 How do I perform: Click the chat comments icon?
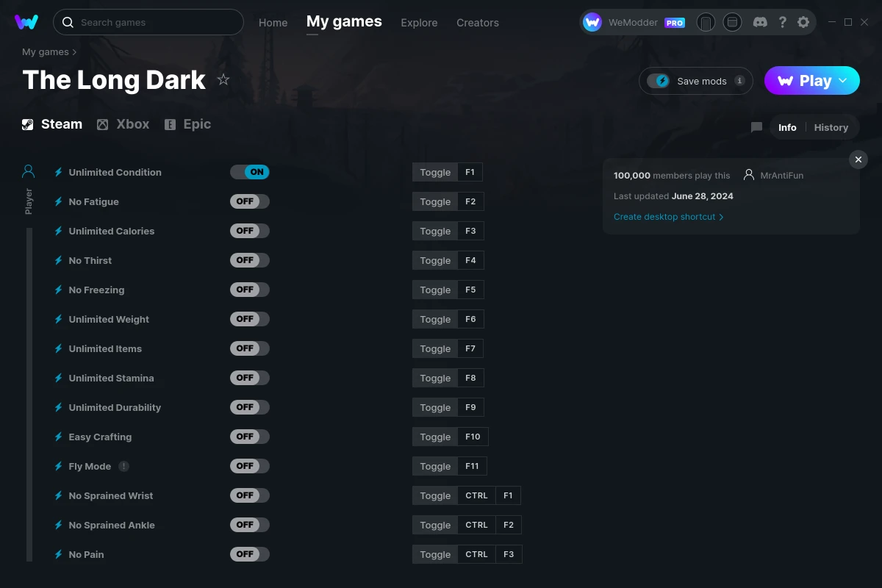(756, 127)
